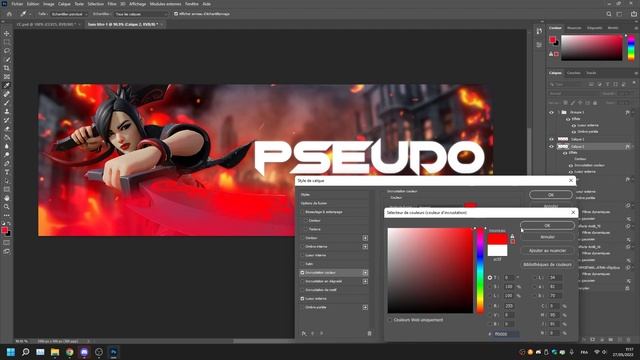Click the fx badge on Groupe 1 layer
Viewport: 640px width, 360px height.
tap(627, 112)
